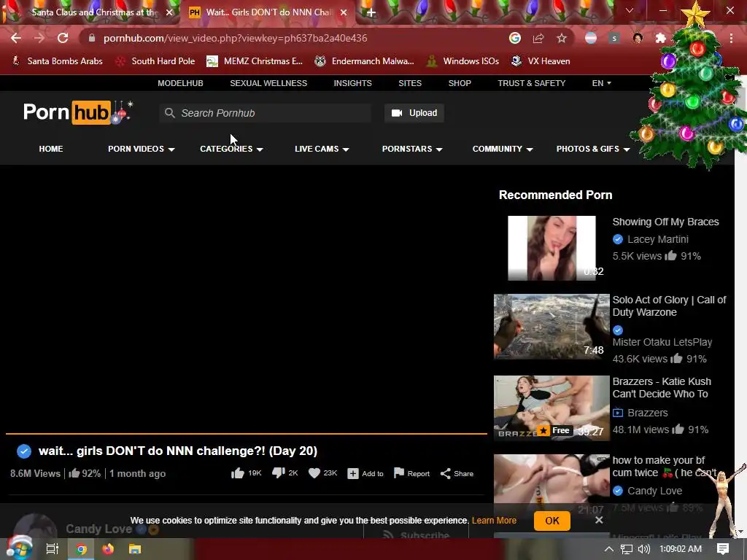
Task: Click the Windows Start button
Action: [19, 548]
